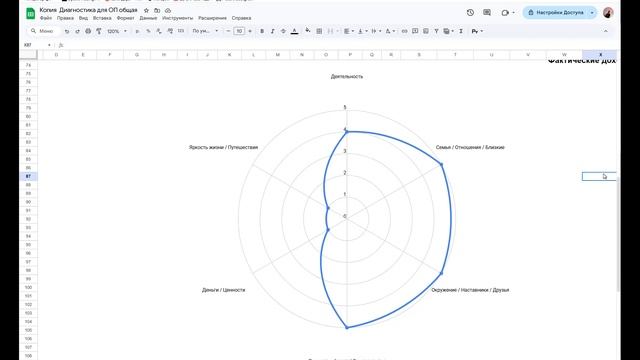The height and width of the screenshot is (360, 640).
Task: Insert a comment from the toolbar
Action: tap(415, 31)
